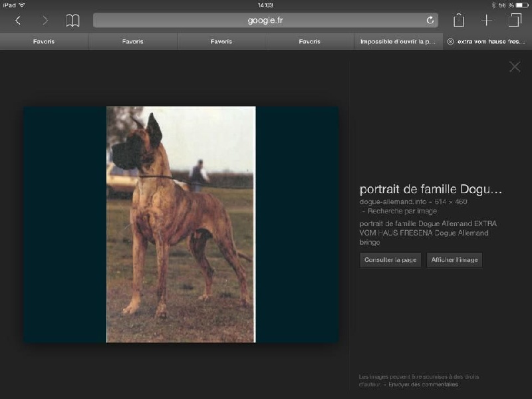Add a new tab with the plus icon

[487, 21]
